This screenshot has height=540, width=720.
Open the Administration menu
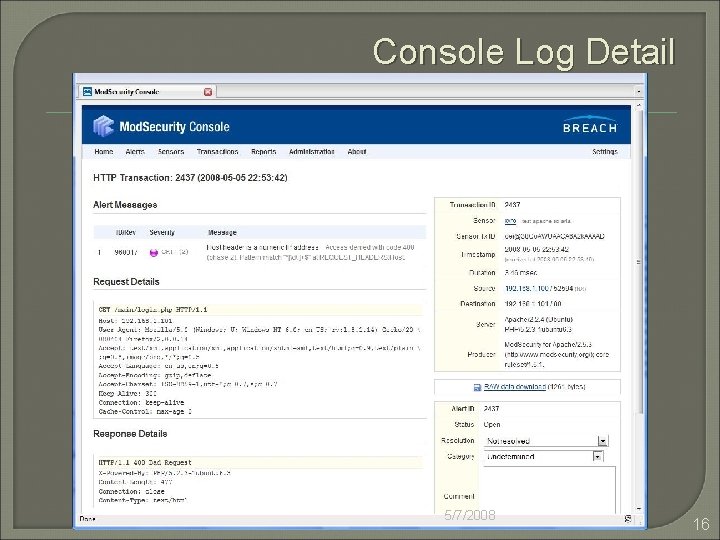point(312,152)
